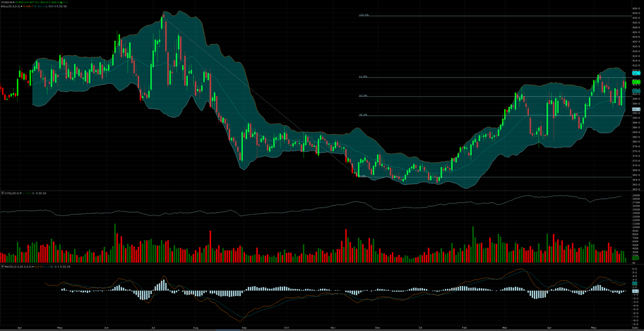Close the CVOL volume indicator panel
This screenshot has width=644, height=331.
(x=2, y=193)
